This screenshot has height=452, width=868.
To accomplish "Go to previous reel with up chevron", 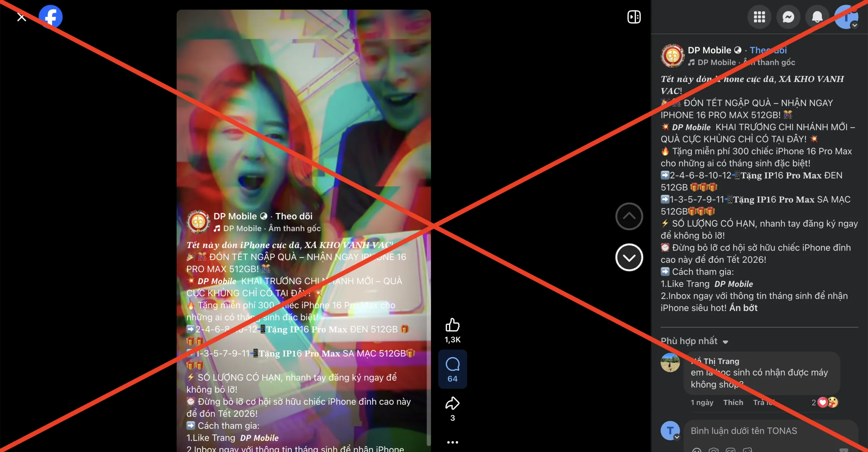I will click(629, 216).
